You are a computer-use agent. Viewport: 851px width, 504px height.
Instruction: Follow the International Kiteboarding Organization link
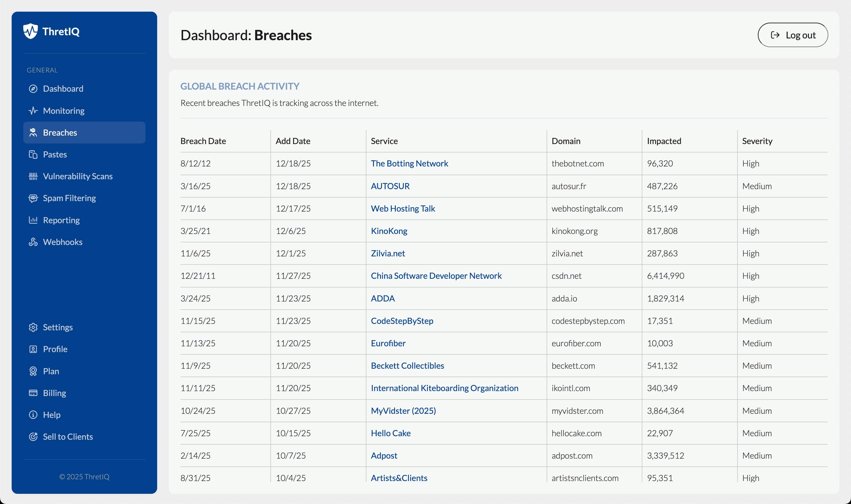(444, 388)
